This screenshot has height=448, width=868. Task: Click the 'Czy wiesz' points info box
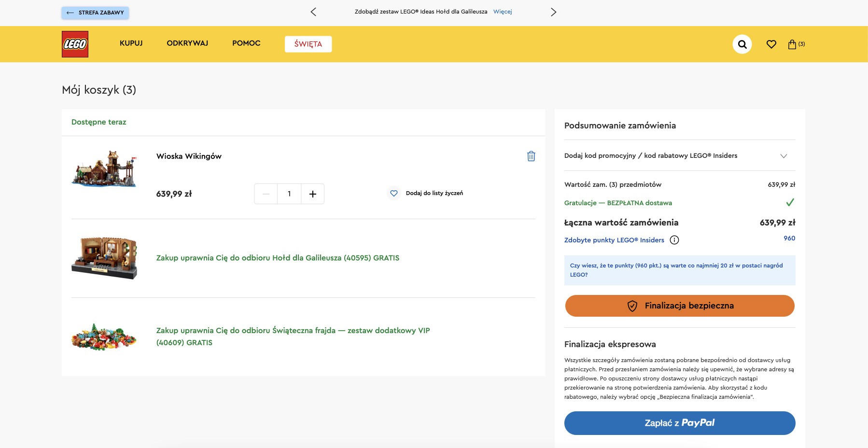[680, 270]
